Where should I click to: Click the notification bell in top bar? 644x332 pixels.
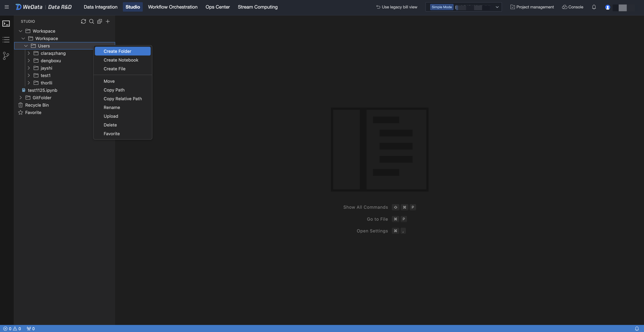[594, 7]
